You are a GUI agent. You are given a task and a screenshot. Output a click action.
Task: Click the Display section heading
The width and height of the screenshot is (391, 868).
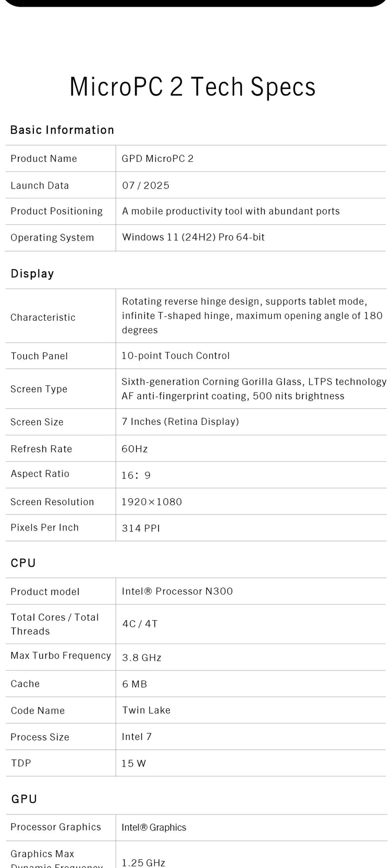pos(32,274)
